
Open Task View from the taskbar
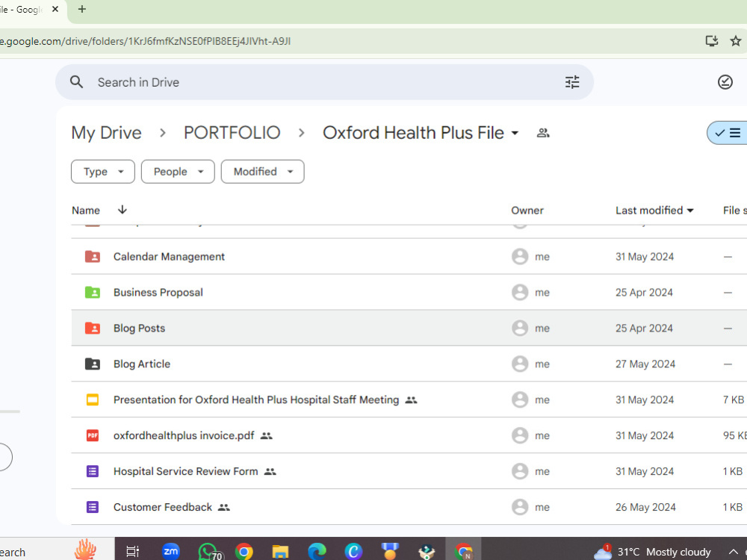tap(132, 552)
